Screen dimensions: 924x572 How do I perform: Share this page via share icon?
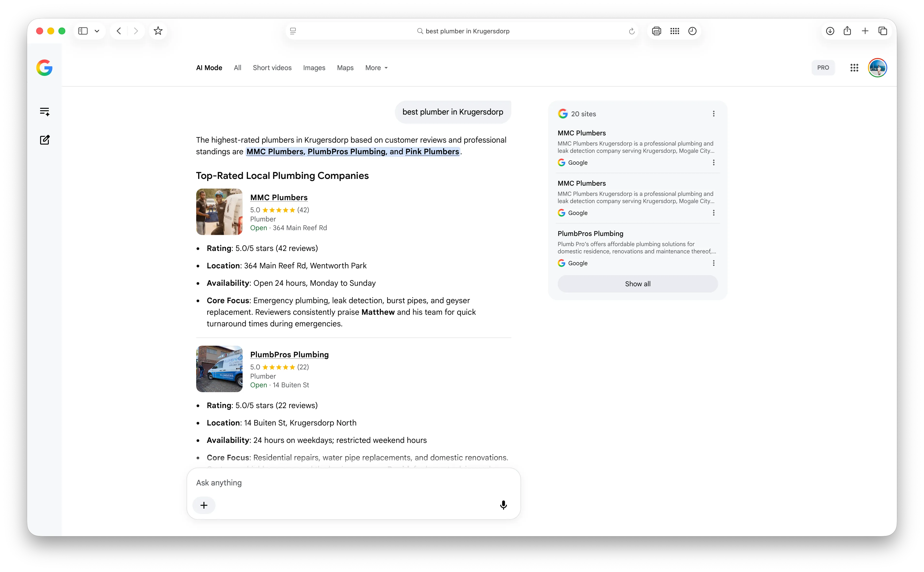847,31
